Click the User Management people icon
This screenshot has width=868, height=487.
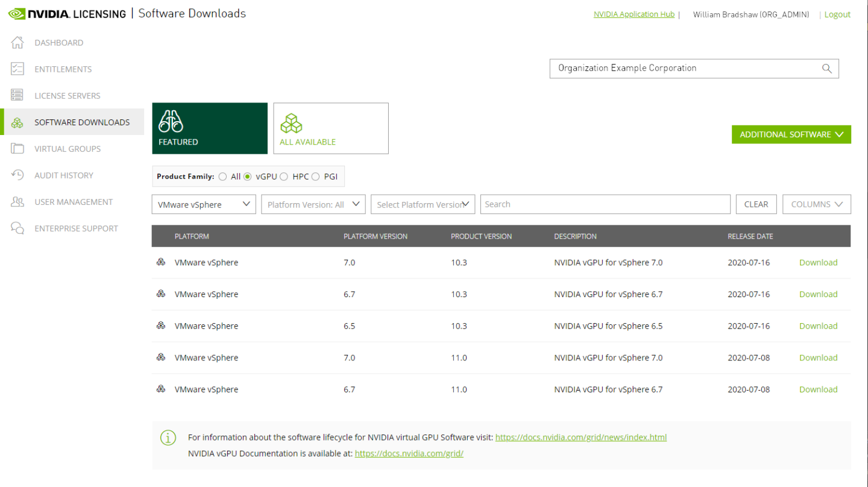[x=17, y=202]
